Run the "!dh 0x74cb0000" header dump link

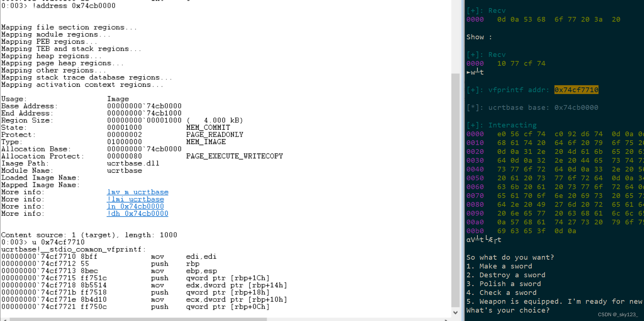pyautogui.click(x=137, y=214)
